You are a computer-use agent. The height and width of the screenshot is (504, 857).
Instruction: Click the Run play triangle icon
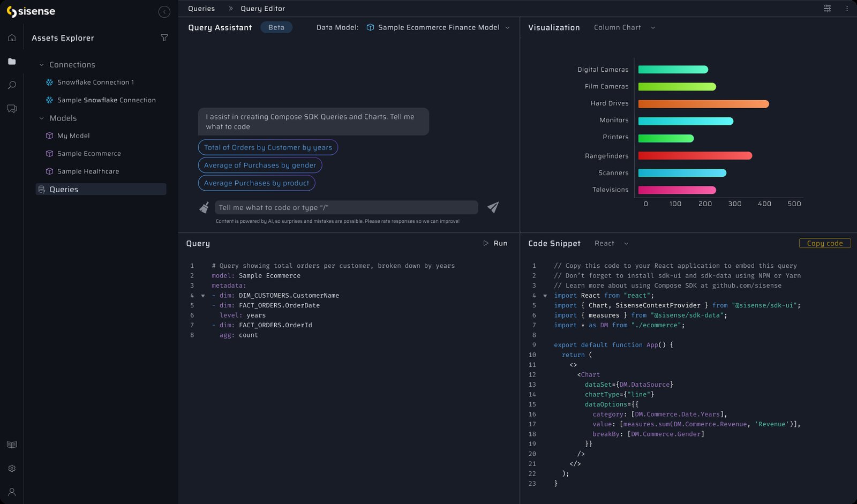486,243
